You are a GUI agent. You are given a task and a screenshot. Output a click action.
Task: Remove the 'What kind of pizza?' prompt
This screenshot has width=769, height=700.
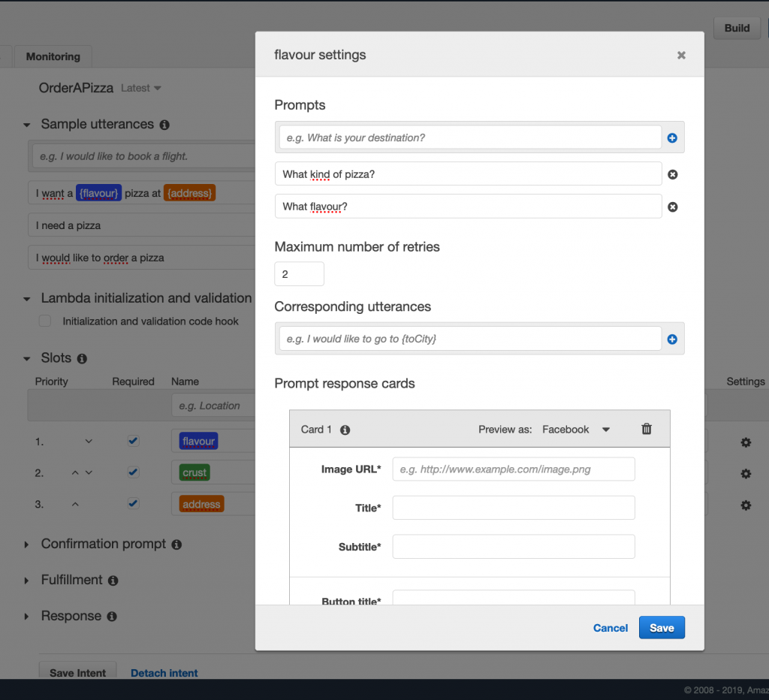[x=673, y=174]
